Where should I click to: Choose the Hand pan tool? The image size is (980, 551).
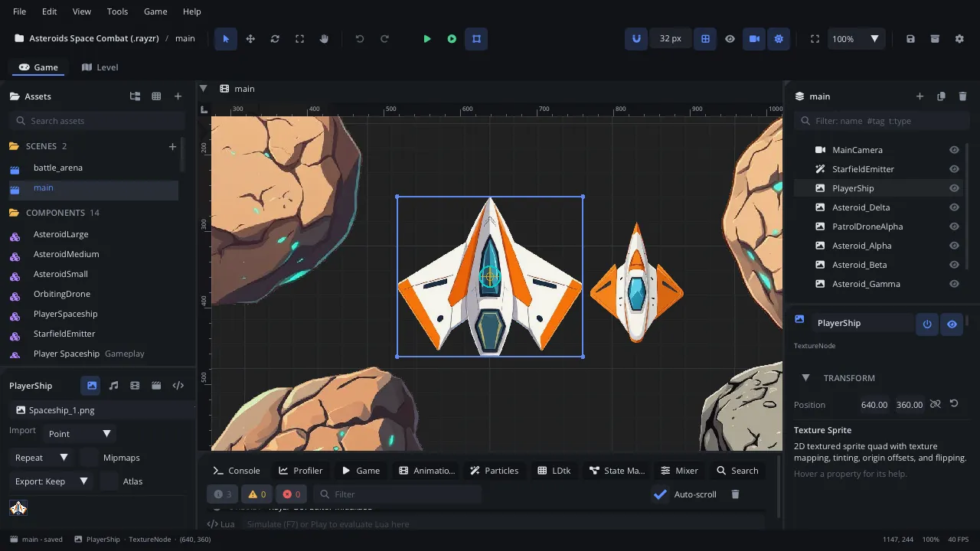pyautogui.click(x=324, y=39)
